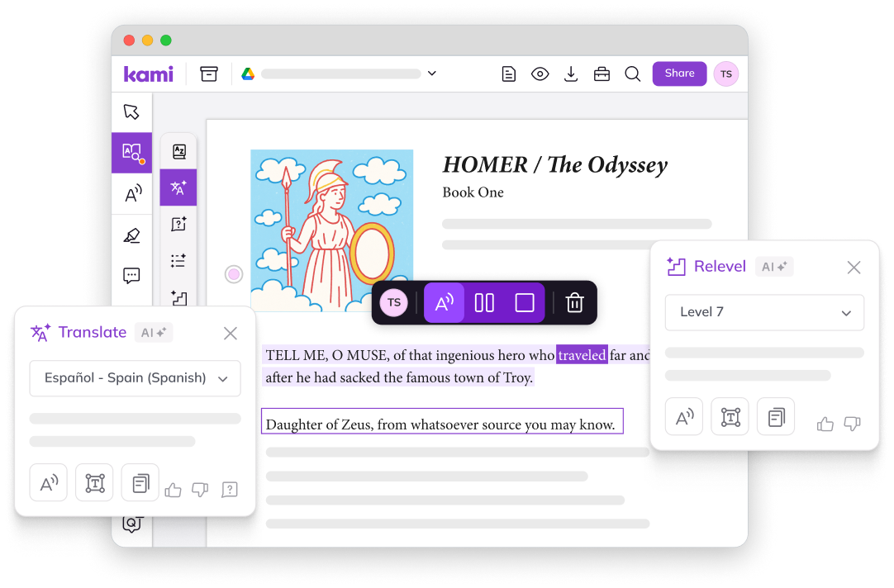Image resolution: width=894 pixels, height=588 pixels.
Task: Click the Q&A bubble tool at sidebar bottom
Action: pos(131,524)
